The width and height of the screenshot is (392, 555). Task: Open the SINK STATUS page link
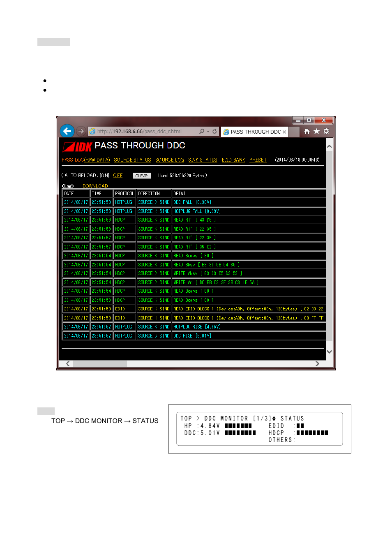[203, 160]
